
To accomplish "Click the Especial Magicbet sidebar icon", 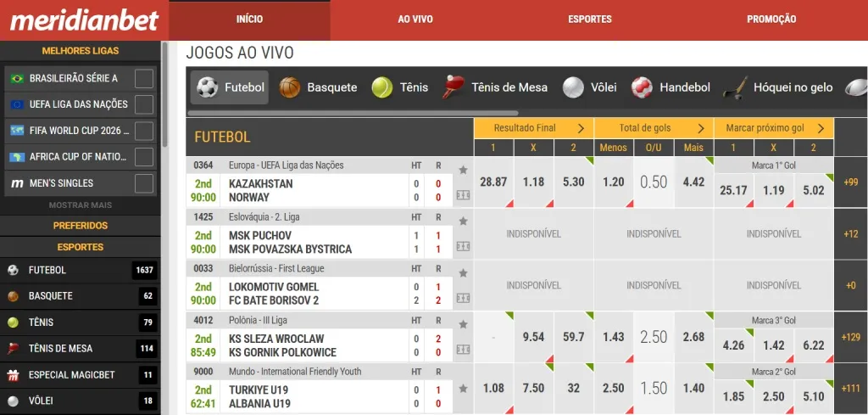I will click(14, 374).
